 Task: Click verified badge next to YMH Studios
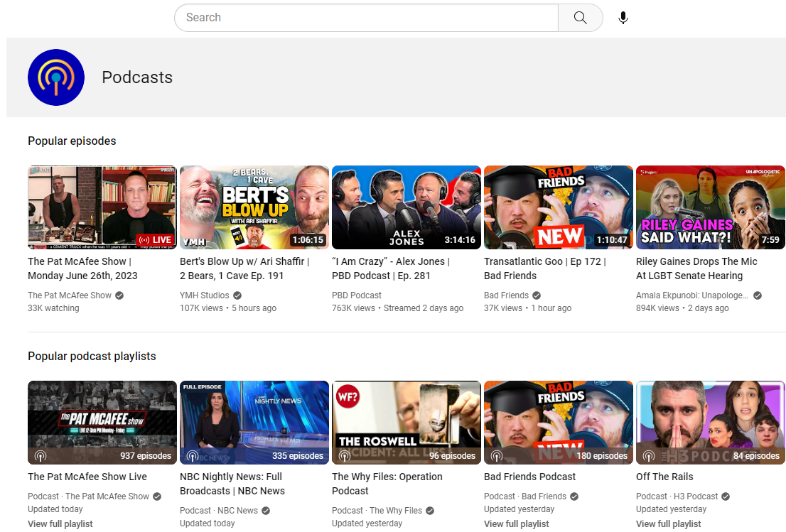[237, 295]
